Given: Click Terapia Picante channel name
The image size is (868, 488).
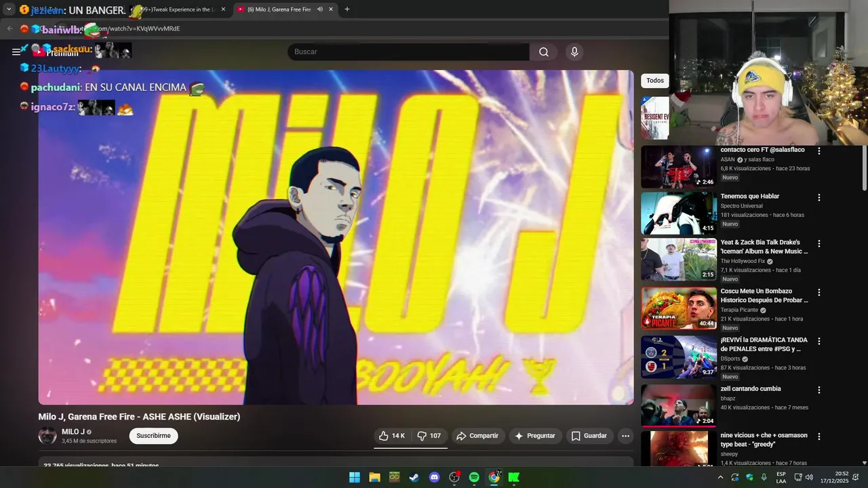Looking at the screenshot, I should tap(739, 310).
